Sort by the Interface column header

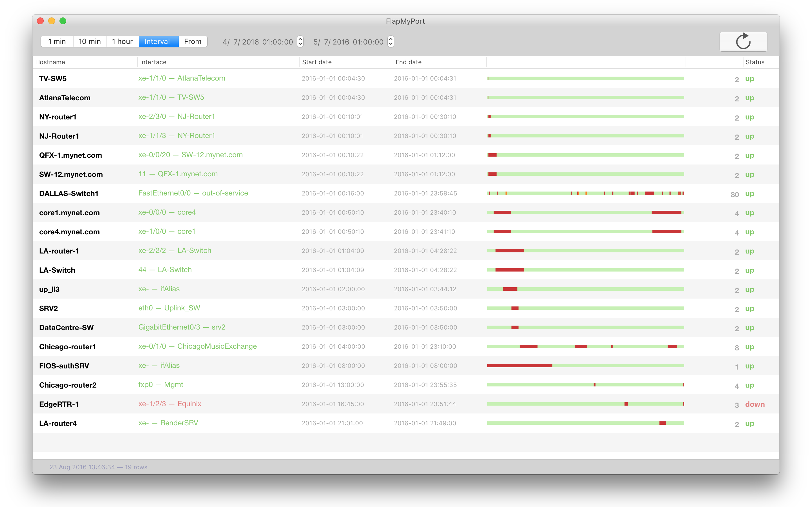(x=153, y=62)
